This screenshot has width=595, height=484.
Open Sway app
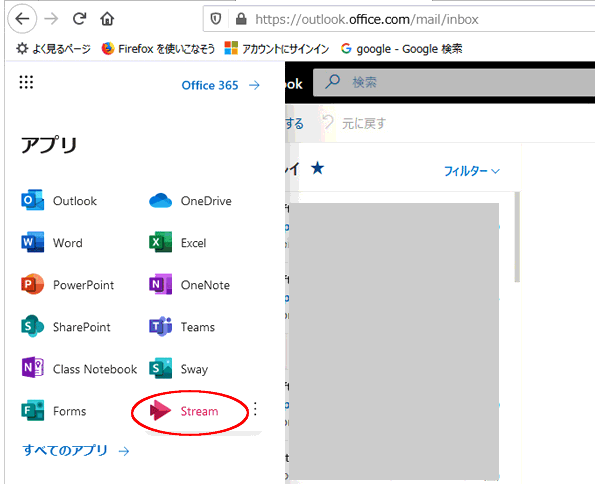tap(179, 369)
